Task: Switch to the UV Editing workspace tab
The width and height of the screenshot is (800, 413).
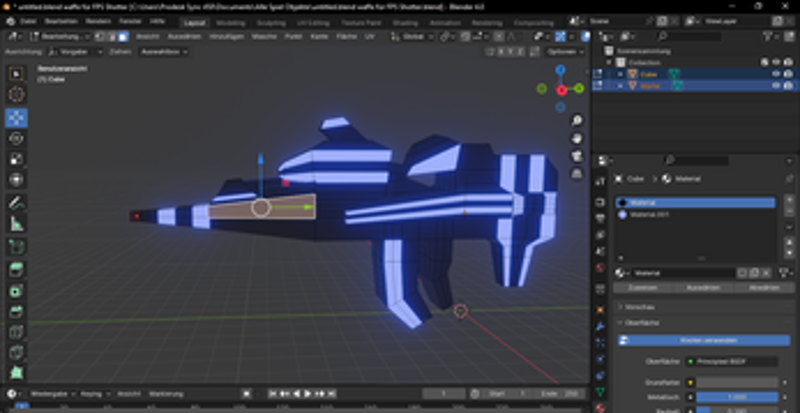Action: (313, 22)
